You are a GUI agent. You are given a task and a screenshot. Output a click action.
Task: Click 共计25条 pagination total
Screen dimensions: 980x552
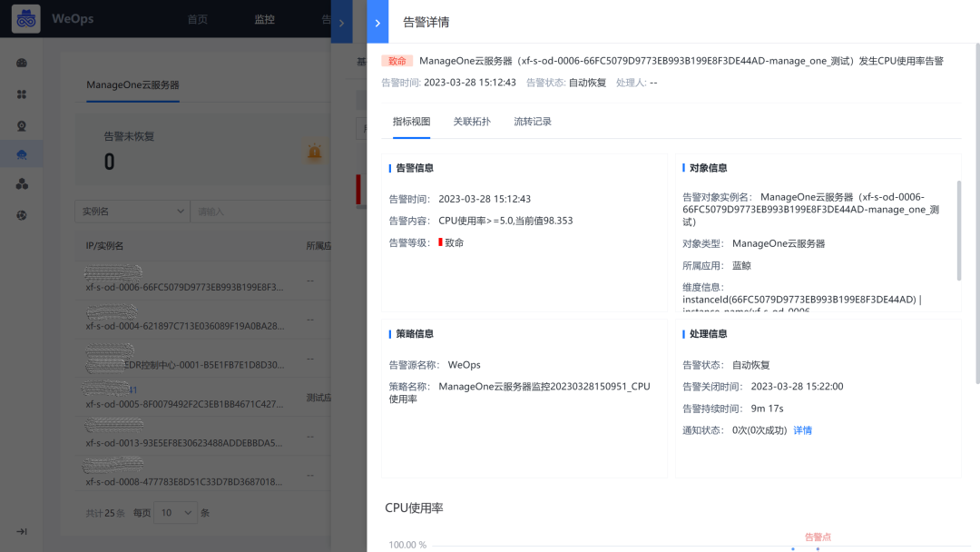pyautogui.click(x=105, y=513)
